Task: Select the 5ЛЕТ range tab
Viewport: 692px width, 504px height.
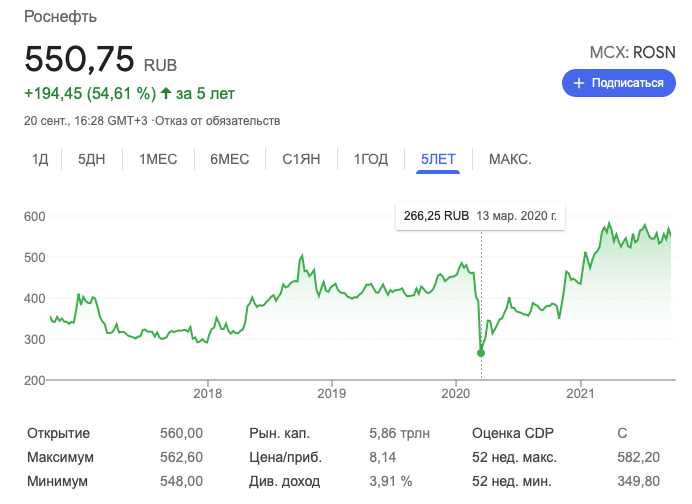Action: [438, 159]
